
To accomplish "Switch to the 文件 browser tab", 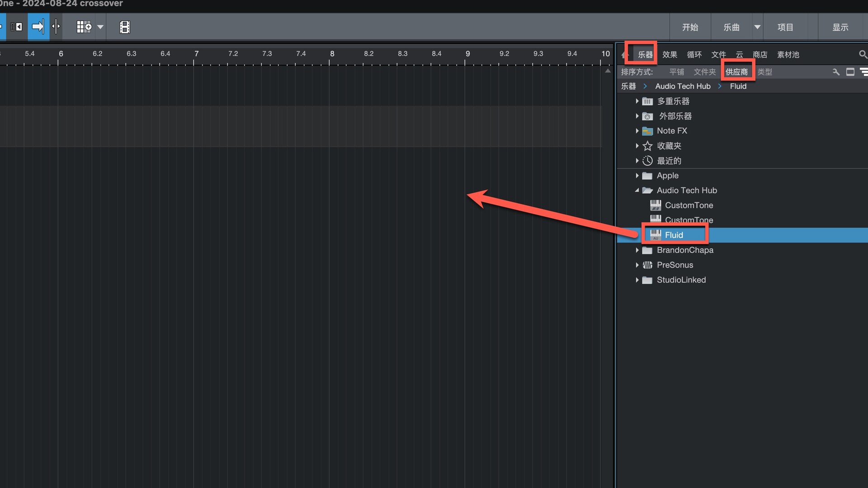I will 718,55.
